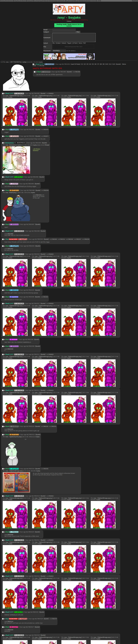Open the triangle post menu on №17802492

coord(5,136)
